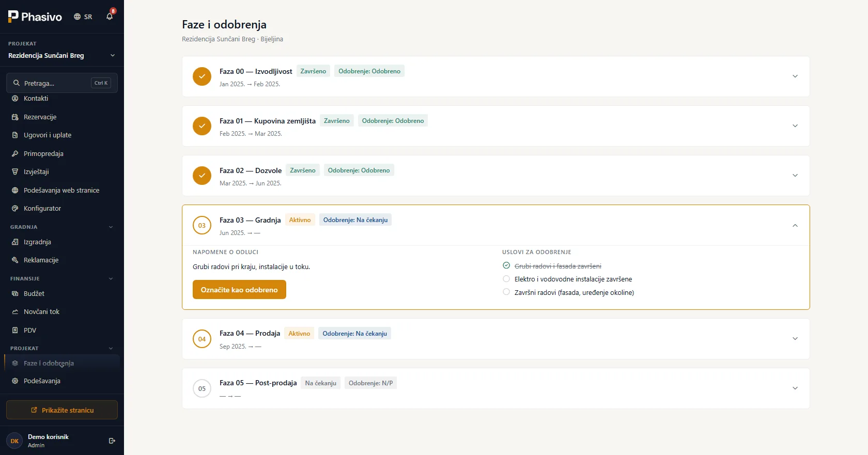The image size is (868, 455).
Task: Click the Novčani tok icon
Action: [x=15, y=311]
